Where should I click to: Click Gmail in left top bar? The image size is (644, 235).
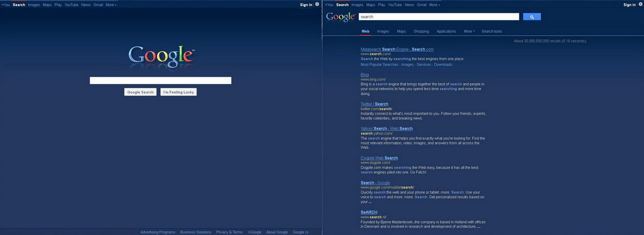98,5
